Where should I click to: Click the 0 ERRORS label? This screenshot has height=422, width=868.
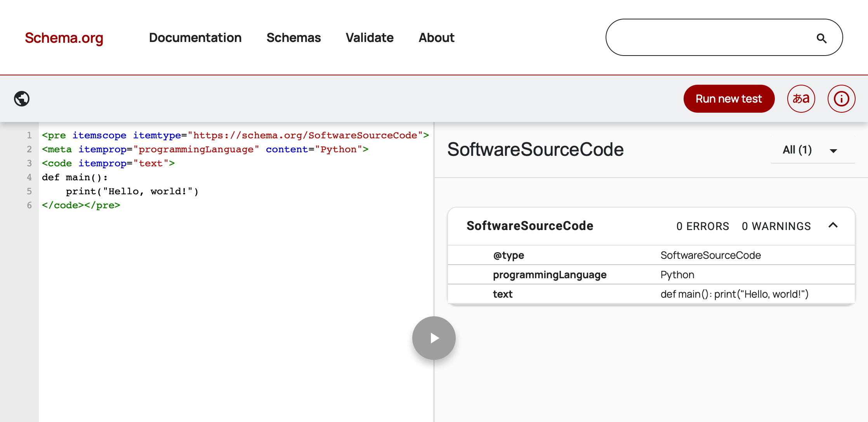703,226
